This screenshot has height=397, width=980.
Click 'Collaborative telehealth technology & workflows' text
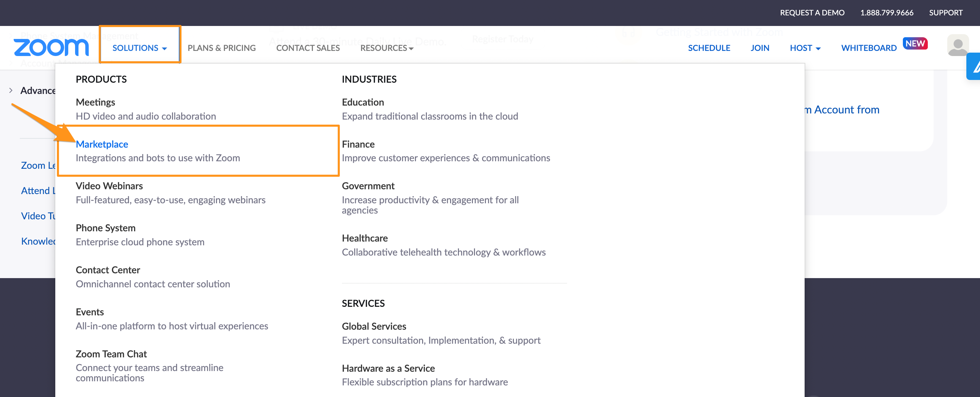click(443, 252)
